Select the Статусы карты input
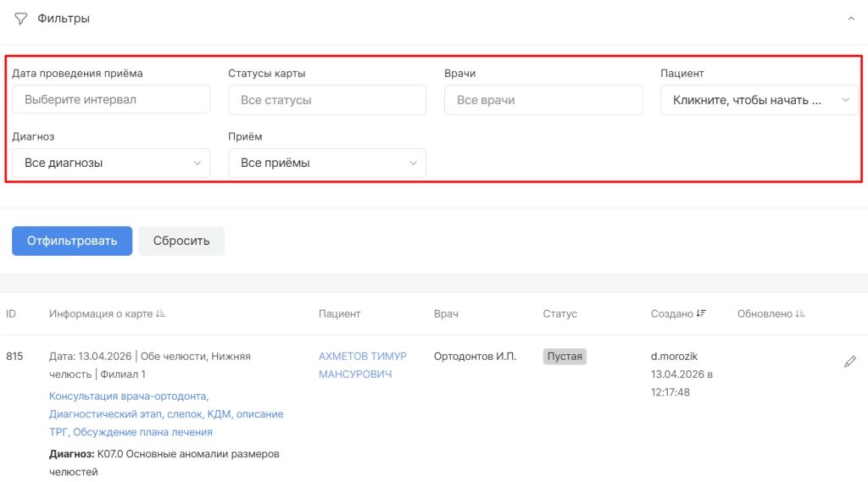 pos(327,100)
